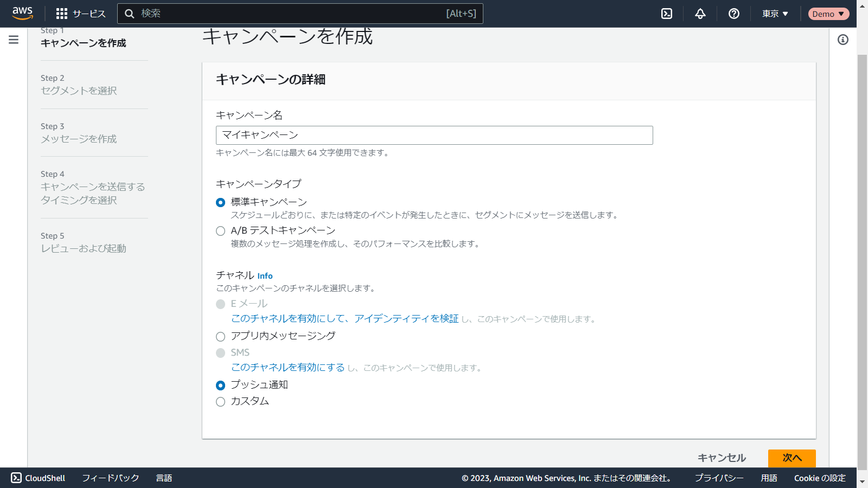Open the 東京 region dropdown
Screen dimensions: 868x488
775,14
